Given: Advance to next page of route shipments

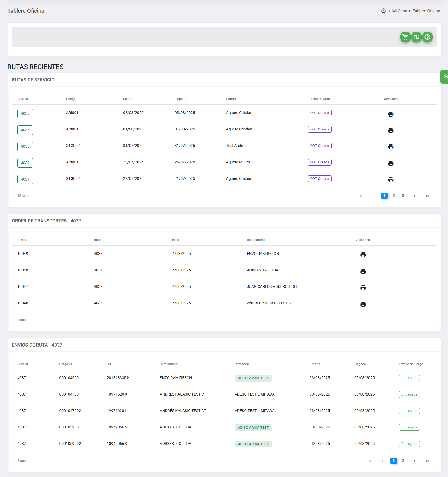Looking at the screenshot, I should click(414, 461).
